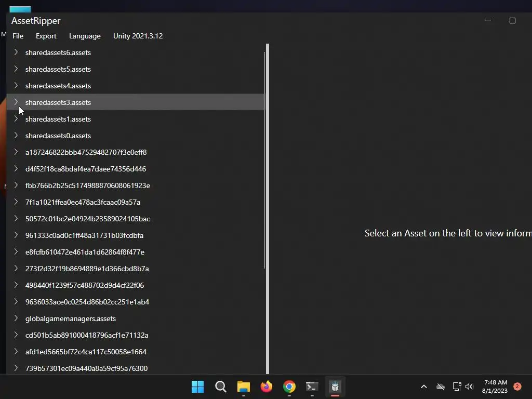Launch Google Chrome from the taskbar
The width and height of the screenshot is (532, 399).
289,387
